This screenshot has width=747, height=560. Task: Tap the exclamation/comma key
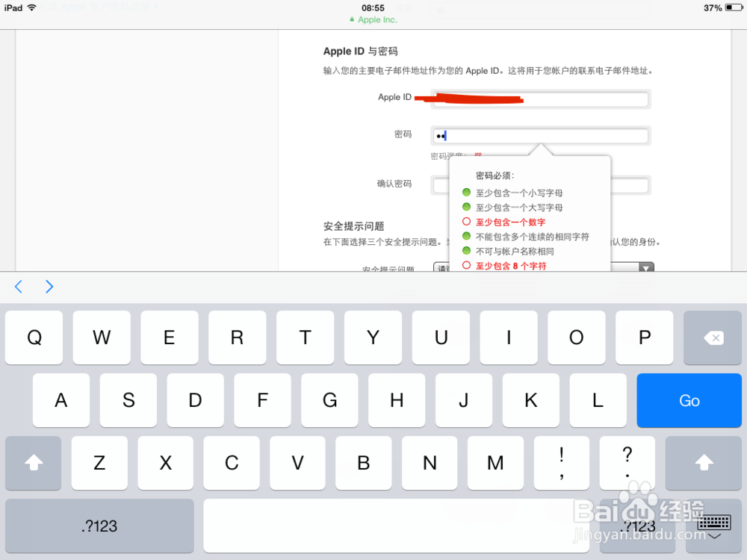[562, 462]
